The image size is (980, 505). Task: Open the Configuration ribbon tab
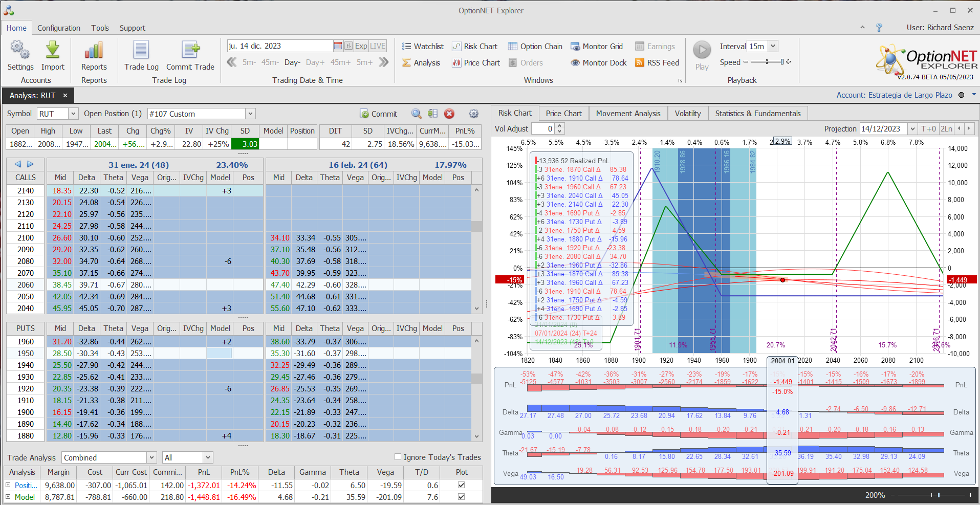pyautogui.click(x=58, y=28)
